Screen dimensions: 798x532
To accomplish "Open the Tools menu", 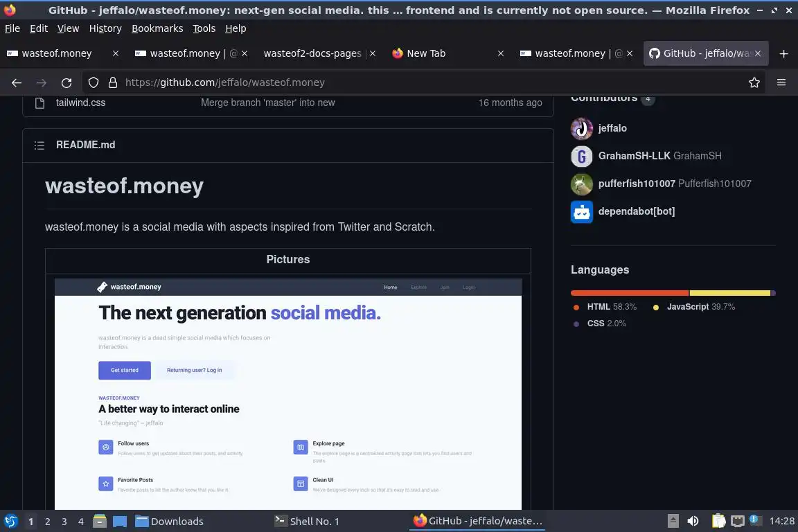I will point(204,28).
